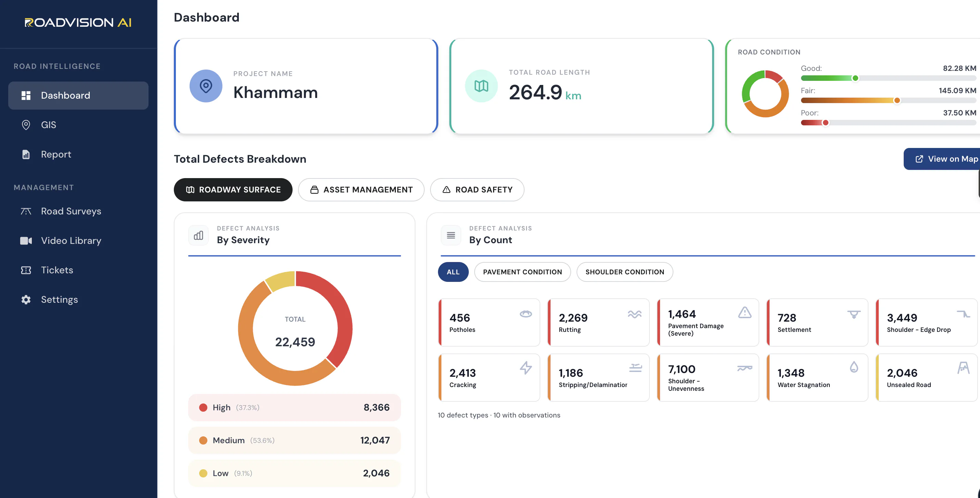Switch to the Road Safety tab

(x=477, y=190)
